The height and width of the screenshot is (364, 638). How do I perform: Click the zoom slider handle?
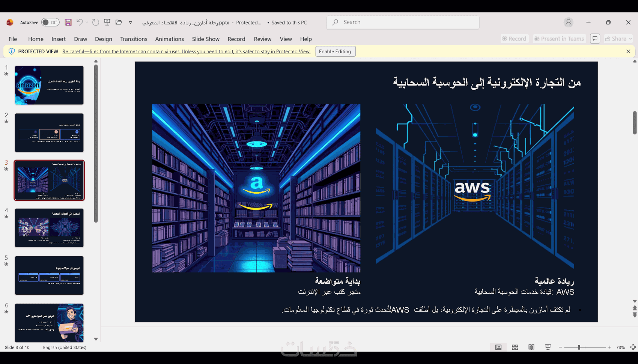coord(579,347)
